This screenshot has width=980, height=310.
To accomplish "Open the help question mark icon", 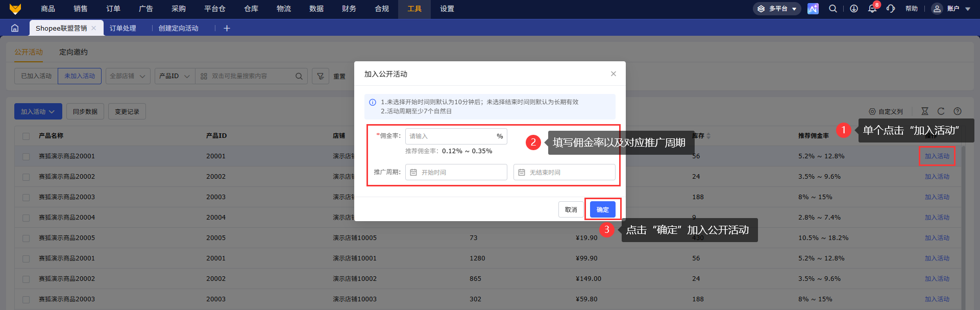I will 958,111.
